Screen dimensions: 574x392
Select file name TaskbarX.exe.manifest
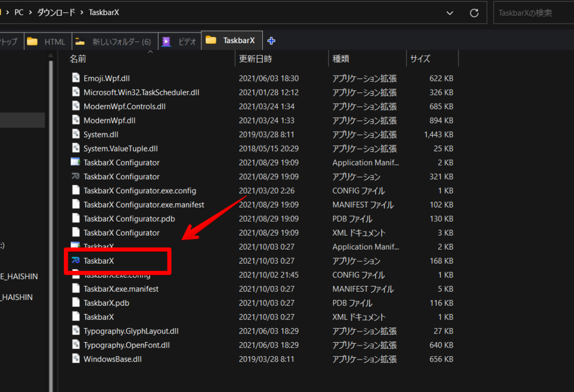pyautogui.click(x=121, y=289)
